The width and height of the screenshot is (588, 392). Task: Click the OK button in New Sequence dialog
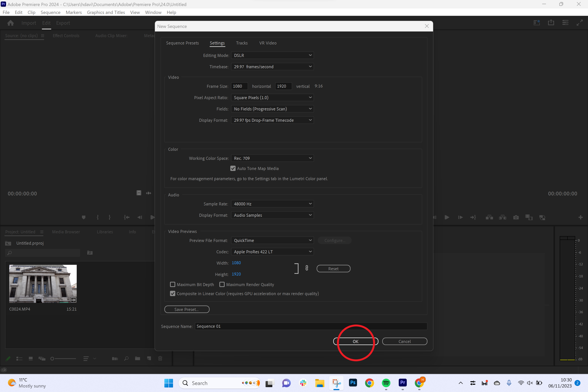[355, 341]
